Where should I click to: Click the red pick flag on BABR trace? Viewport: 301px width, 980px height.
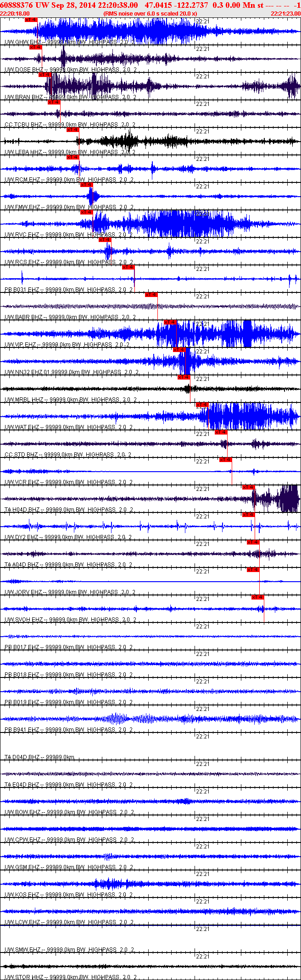[151, 295]
